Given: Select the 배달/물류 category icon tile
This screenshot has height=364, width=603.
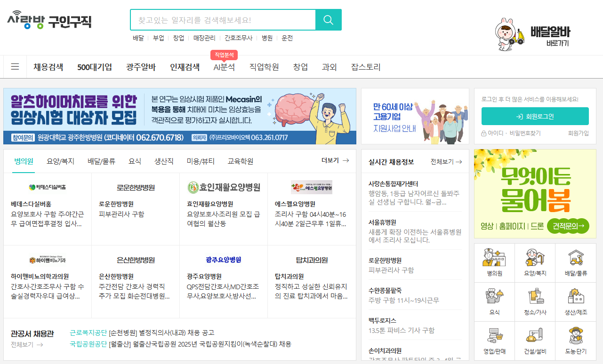Looking at the screenshot, I should click(x=576, y=262).
